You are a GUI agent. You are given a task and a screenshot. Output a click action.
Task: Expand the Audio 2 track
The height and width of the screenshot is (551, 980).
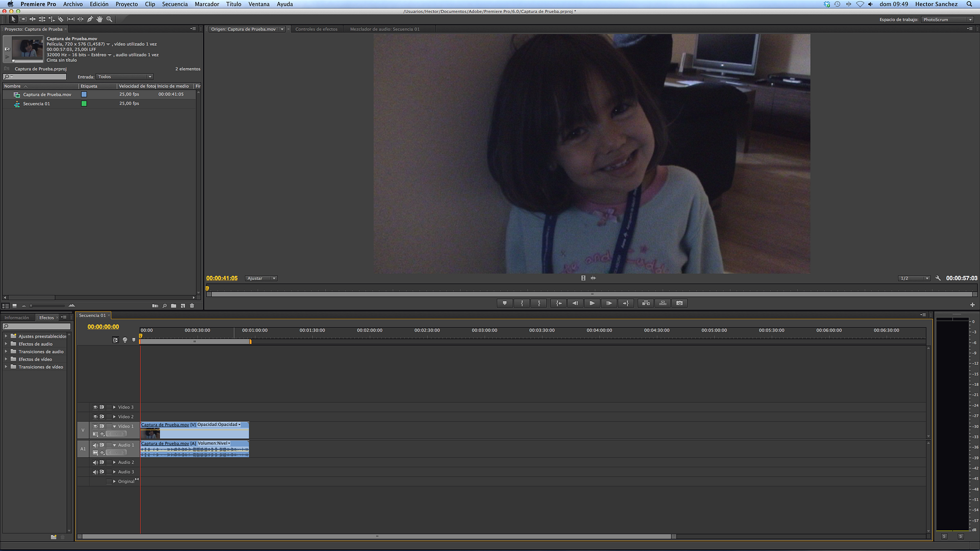coord(114,463)
